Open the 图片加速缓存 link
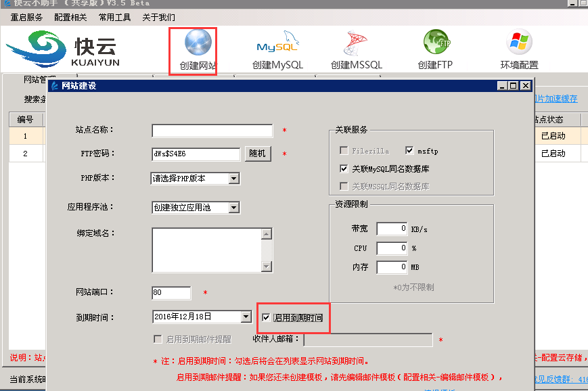588x391 pixels. coord(558,99)
